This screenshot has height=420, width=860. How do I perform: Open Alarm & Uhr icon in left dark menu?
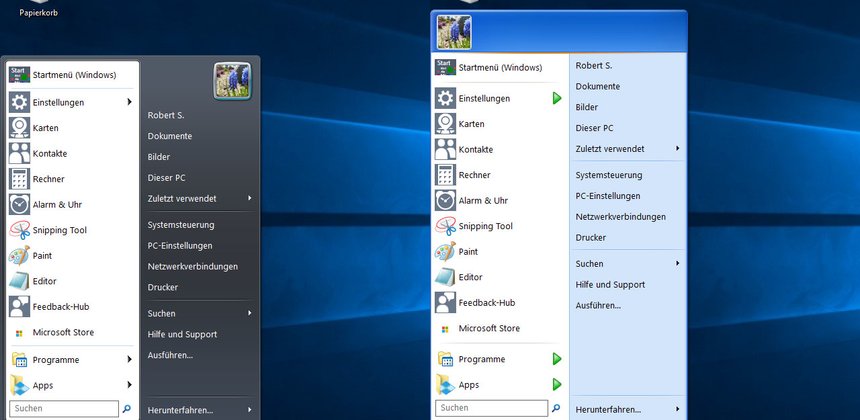tap(19, 205)
